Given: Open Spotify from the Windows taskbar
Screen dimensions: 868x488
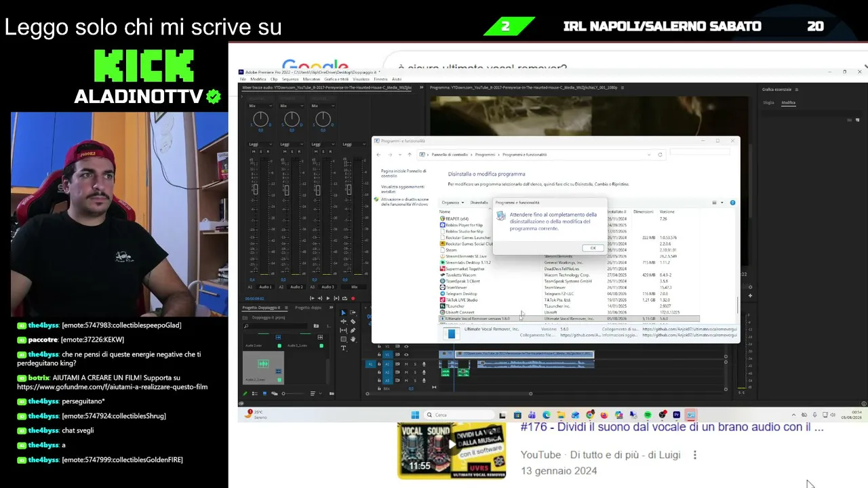Looking at the screenshot, I should [x=648, y=415].
